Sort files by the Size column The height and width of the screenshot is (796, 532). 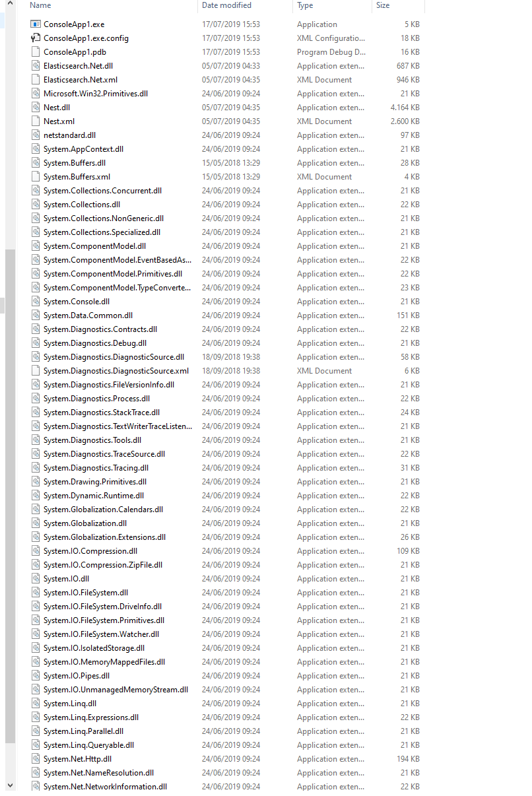point(383,5)
